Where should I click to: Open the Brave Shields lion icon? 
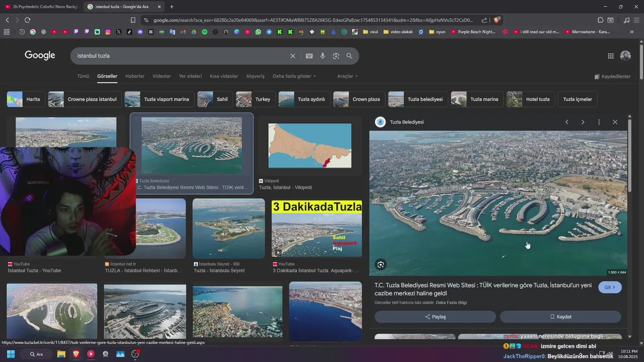497,20
